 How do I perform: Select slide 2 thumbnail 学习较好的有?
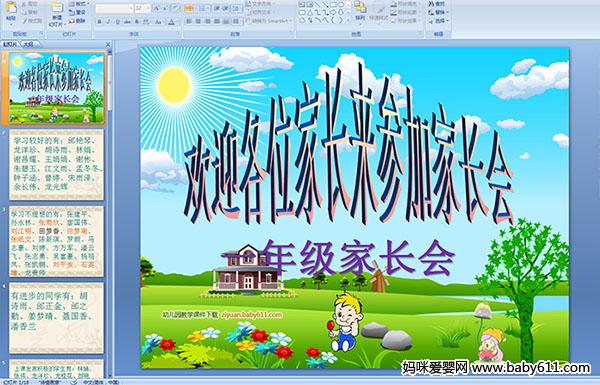pyautogui.click(x=57, y=165)
